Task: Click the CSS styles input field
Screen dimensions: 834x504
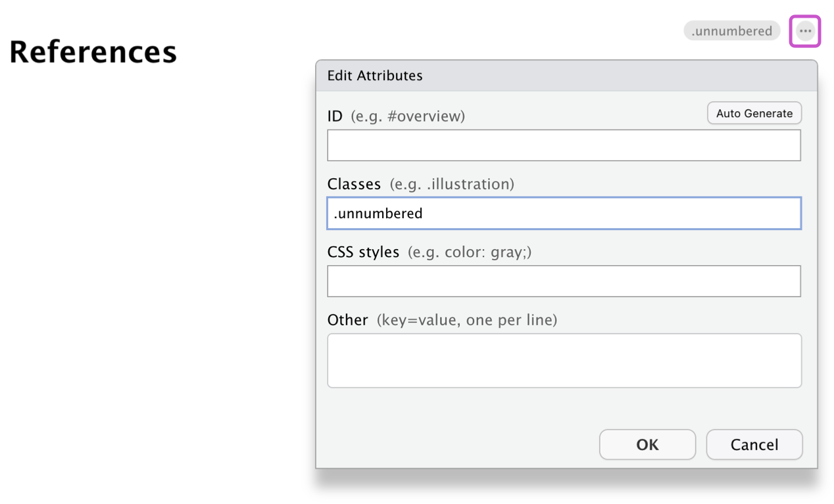Action: pyautogui.click(x=564, y=281)
